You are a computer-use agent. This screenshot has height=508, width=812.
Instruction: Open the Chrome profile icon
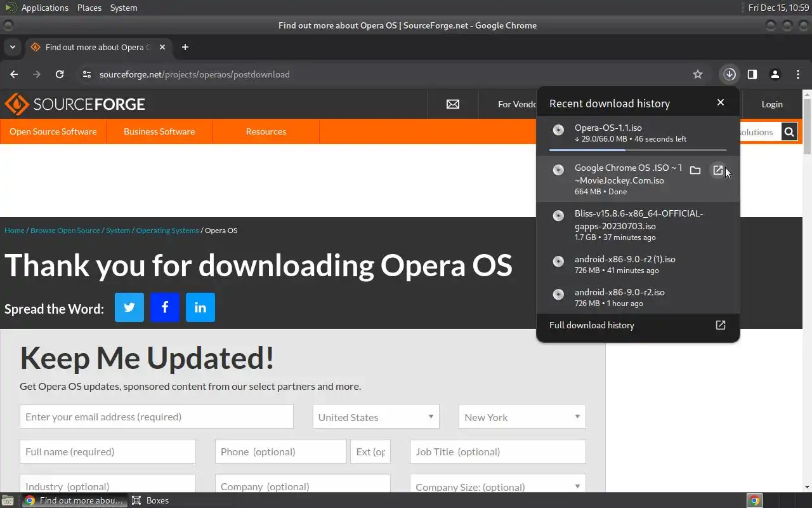pyautogui.click(x=775, y=74)
